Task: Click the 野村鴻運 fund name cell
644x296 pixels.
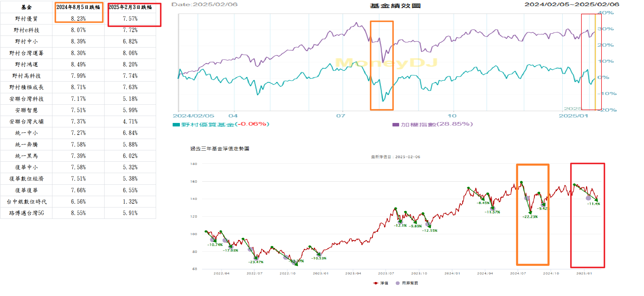Action: (26, 64)
